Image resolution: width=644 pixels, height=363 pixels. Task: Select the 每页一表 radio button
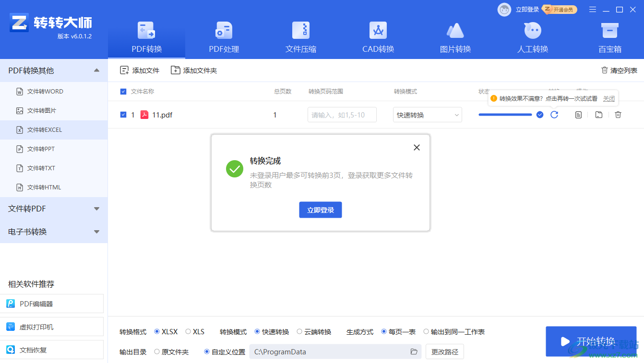(x=384, y=331)
